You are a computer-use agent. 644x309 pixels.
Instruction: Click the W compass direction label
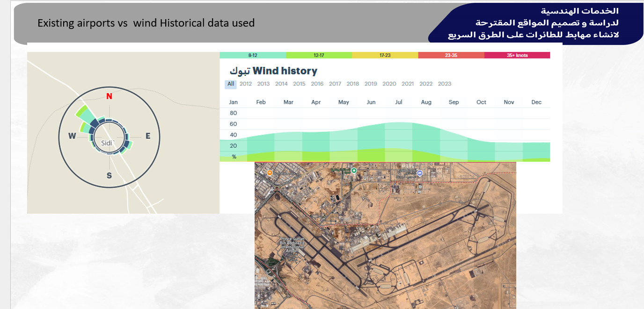pos(72,136)
